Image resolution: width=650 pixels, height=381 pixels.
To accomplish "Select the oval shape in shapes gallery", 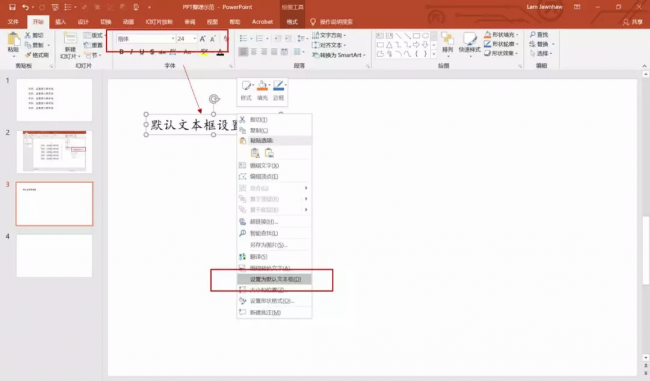I will pyautogui.click(x=425, y=36).
